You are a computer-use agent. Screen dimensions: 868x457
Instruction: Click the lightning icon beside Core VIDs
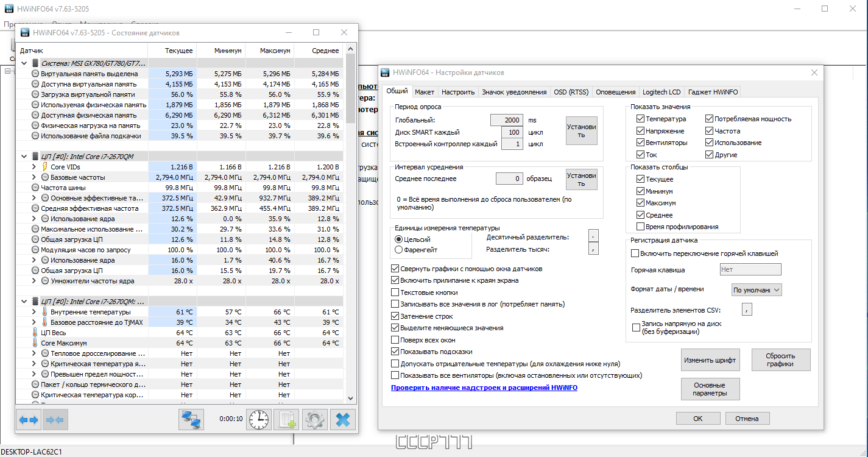pyautogui.click(x=44, y=166)
